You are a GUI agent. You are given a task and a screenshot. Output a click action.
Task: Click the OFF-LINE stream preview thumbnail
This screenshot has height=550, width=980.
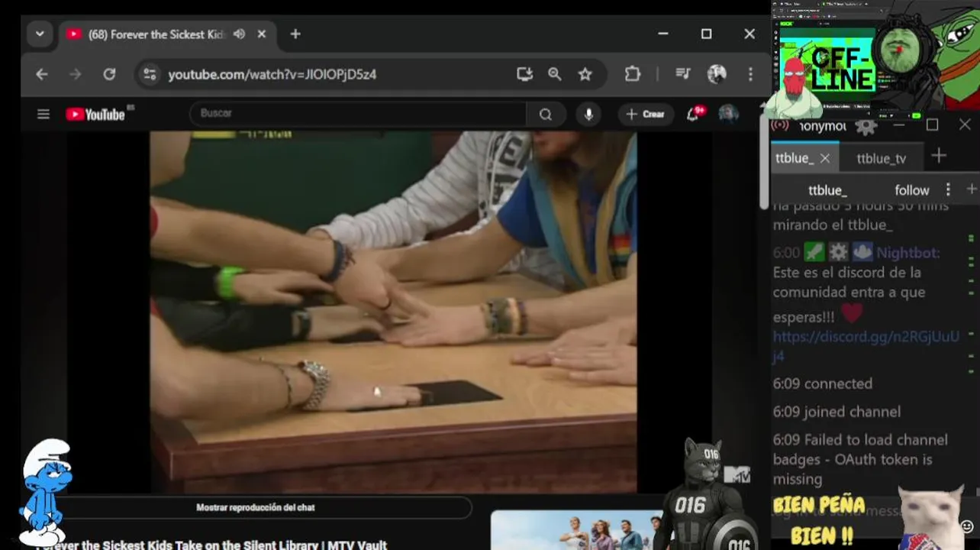coord(827,69)
